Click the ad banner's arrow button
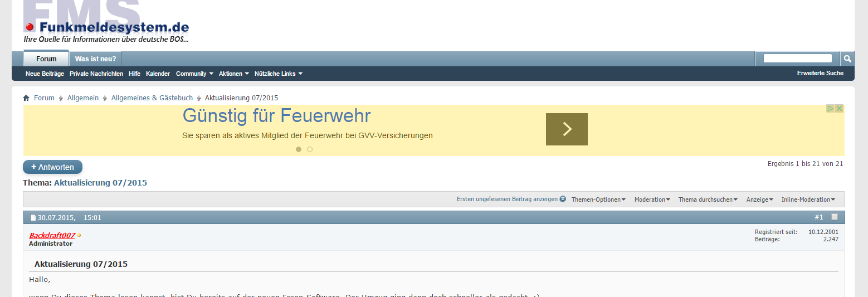Viewport: 868px width, 297px height. coord(567,129)
